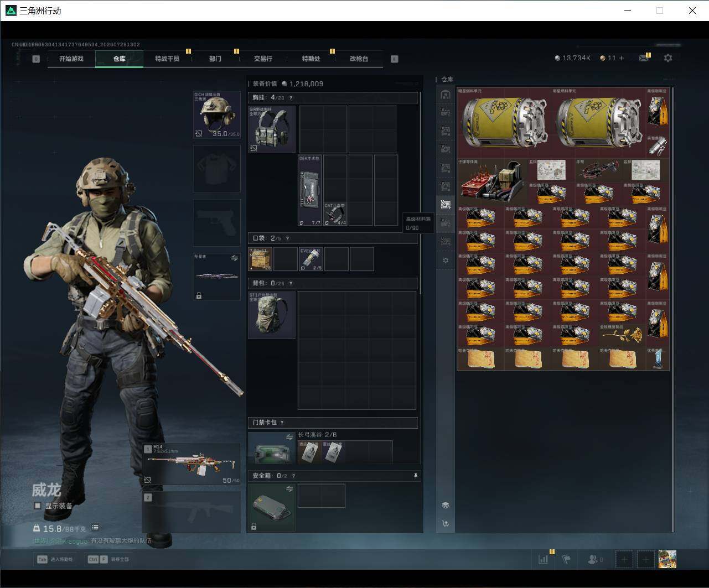Click the lock icon in the safe box slot
709x588 pixels.
253,527
